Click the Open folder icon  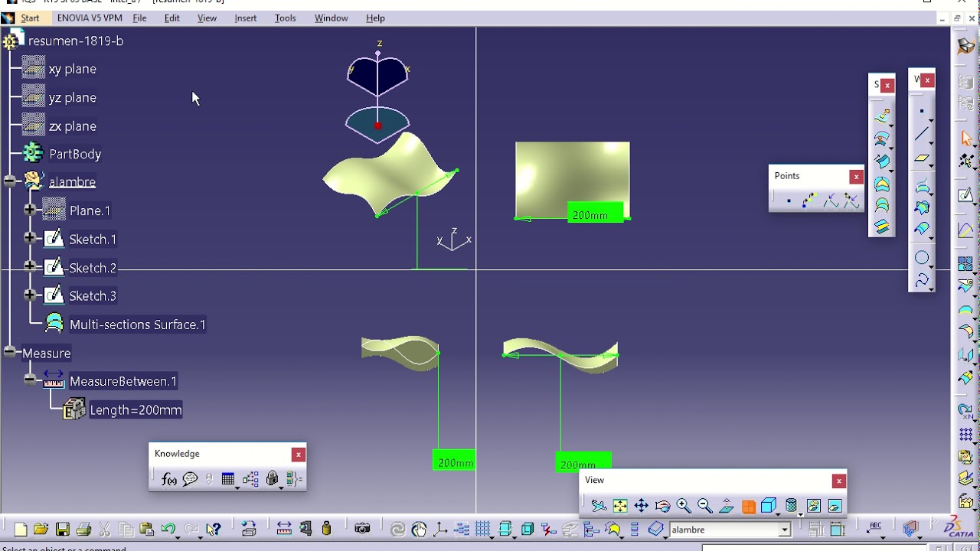pos(41,529)
